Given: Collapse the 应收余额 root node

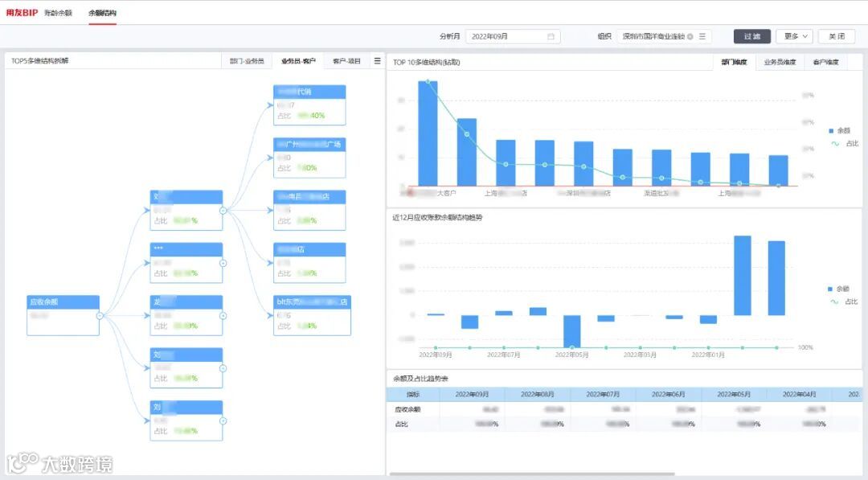Looking at the screenshot, I should click(100, 316).
